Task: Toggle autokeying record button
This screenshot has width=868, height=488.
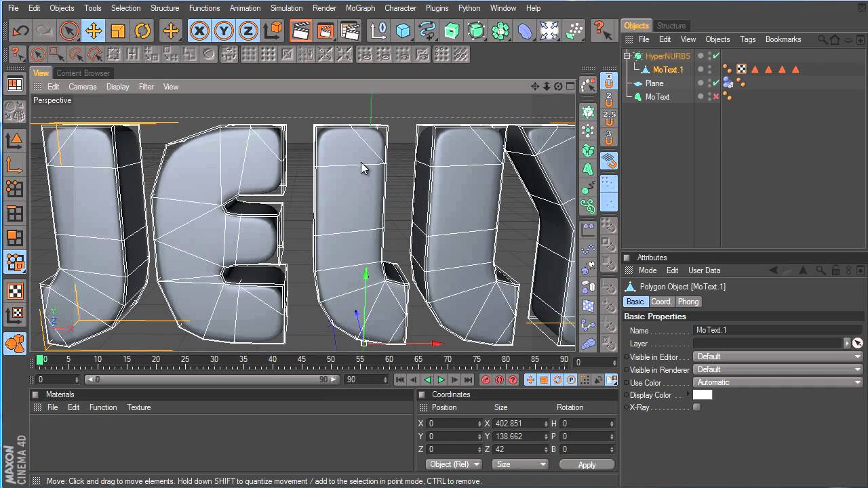Action: pyautogui.click(x=499, y=380)
